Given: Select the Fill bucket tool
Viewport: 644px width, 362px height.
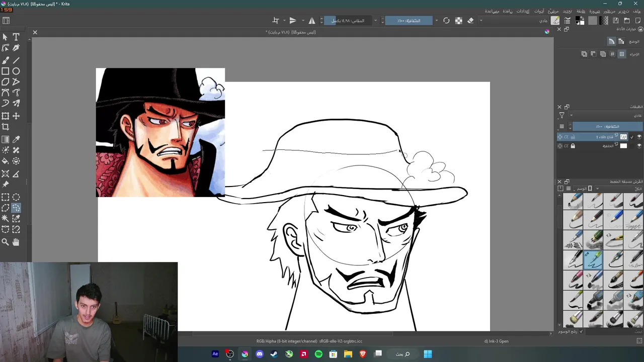Looking at the screenshot, I should point(5,161).
